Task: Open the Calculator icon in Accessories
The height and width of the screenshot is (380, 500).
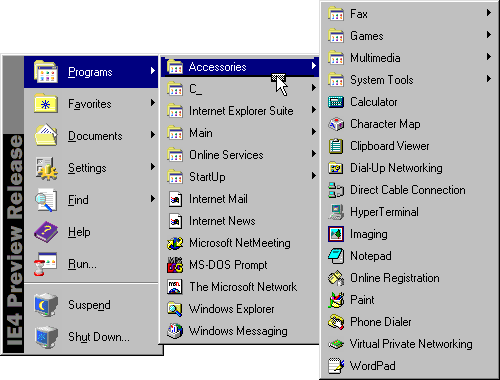Action: click(336, 102)
